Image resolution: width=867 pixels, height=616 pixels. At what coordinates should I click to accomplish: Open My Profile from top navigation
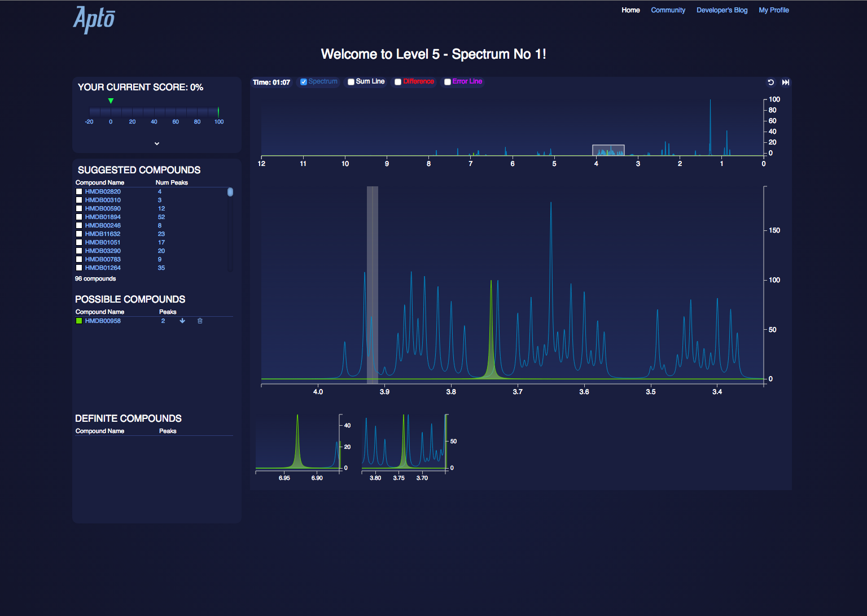(774, 10)
